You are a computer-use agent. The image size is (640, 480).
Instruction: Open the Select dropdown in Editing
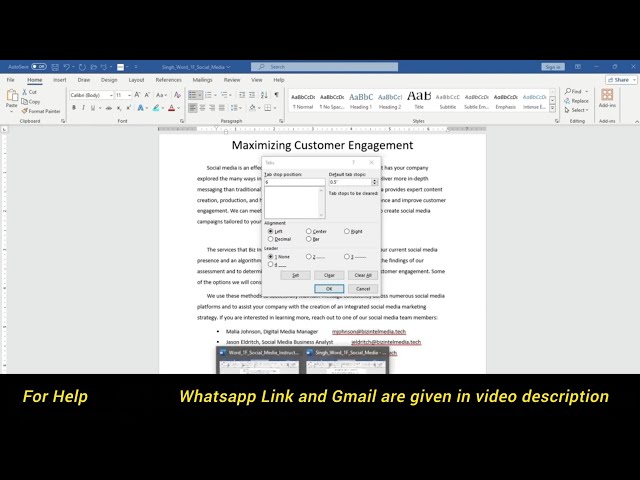click(576, 110)
